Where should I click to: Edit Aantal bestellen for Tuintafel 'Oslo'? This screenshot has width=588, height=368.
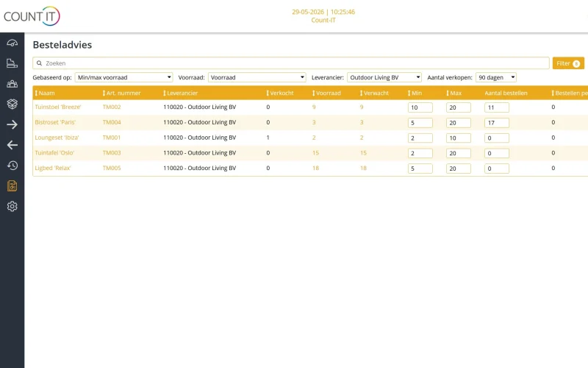(497, 153)
